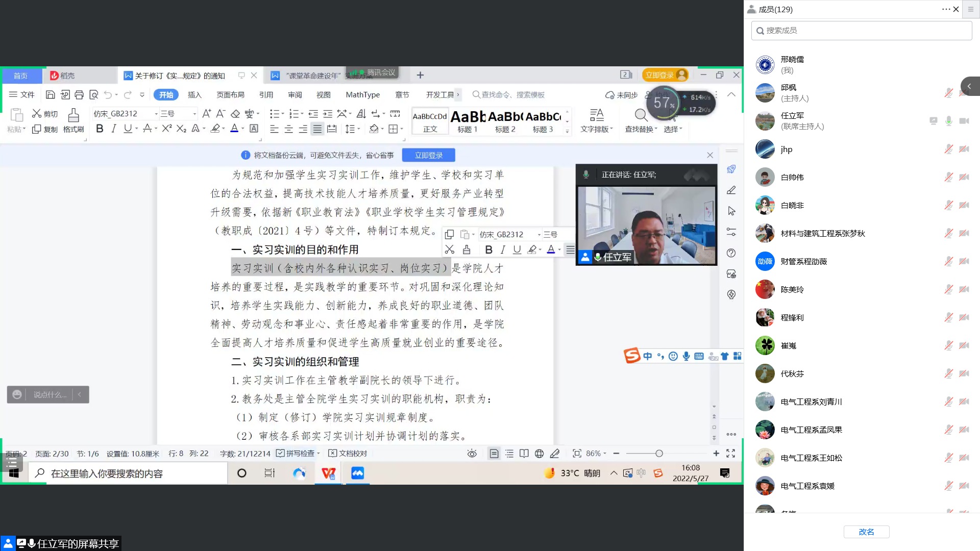
Task: Open reading layout book icon
Action: tap(524, 453)
